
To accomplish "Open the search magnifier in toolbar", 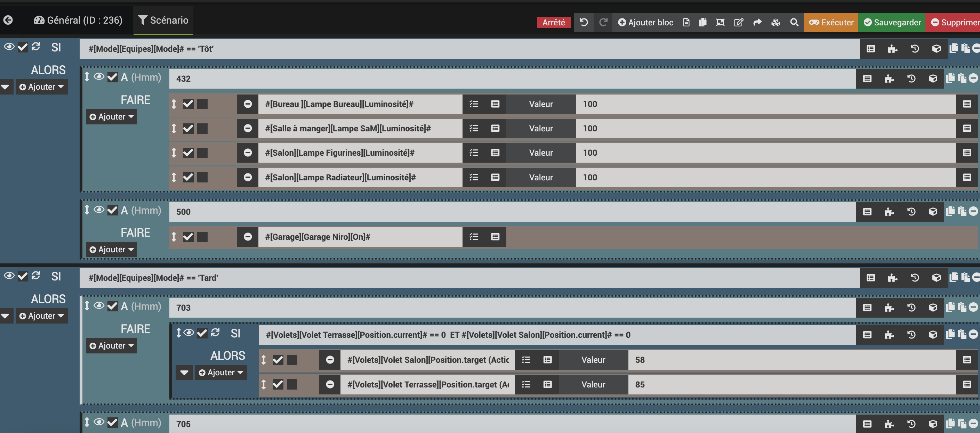I will pyautogui.click(x=794, y=23).
